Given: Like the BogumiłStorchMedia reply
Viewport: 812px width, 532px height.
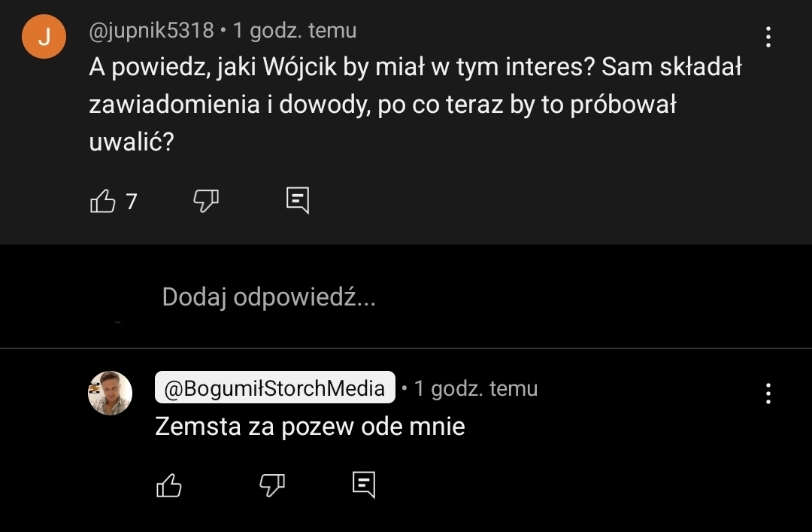Looking at the screenshot, I should (x=169, y=485).
